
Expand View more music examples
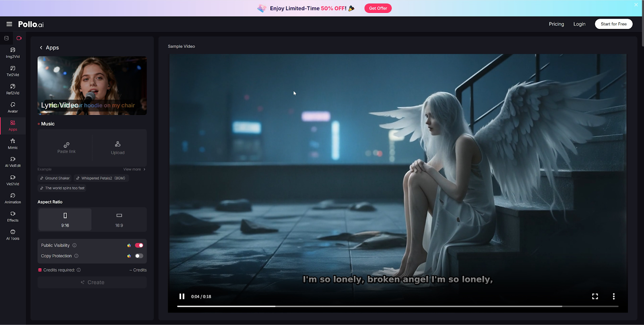(x=134, y=169)
